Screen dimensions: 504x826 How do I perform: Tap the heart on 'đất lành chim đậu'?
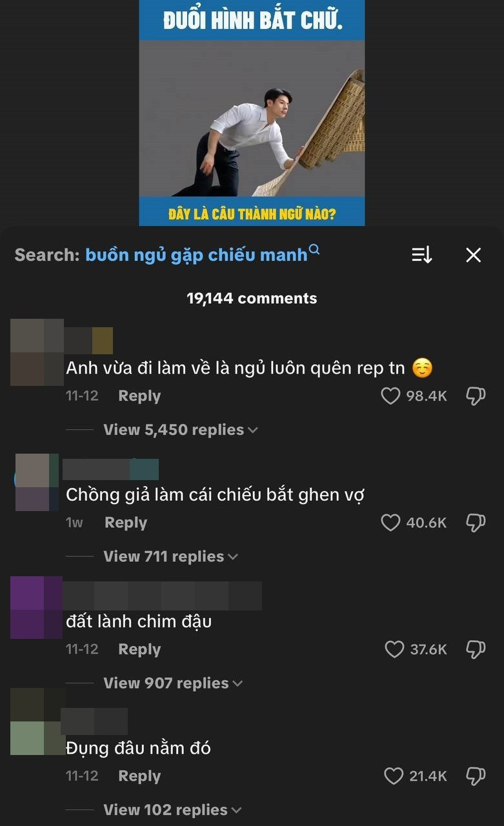pos(394,649)
